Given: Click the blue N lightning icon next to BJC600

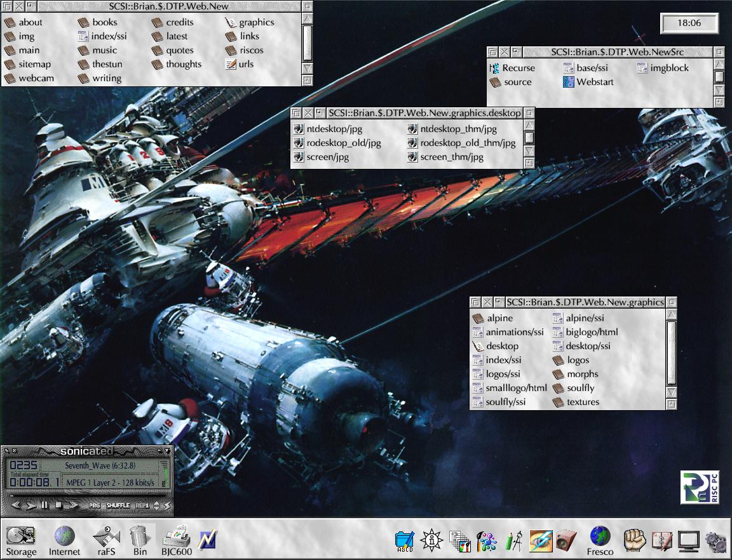Looking at the screenshot, I should [207, 540].
